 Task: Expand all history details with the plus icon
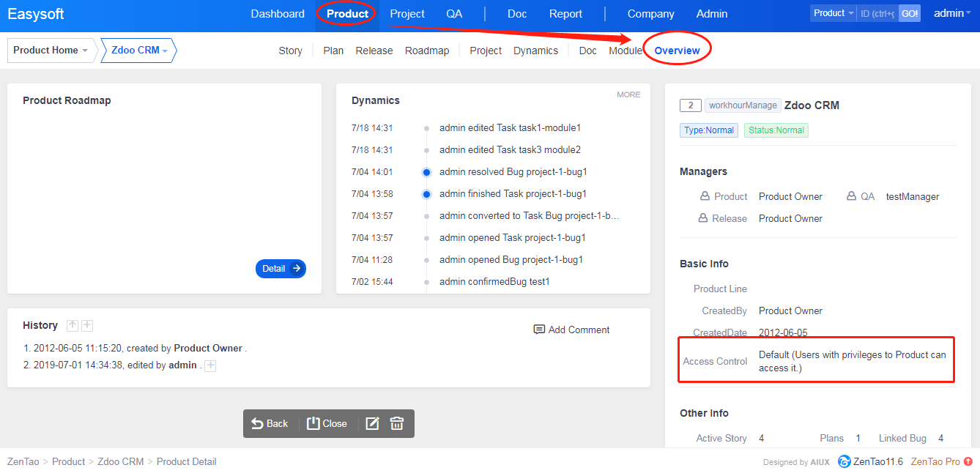[87, 325]
